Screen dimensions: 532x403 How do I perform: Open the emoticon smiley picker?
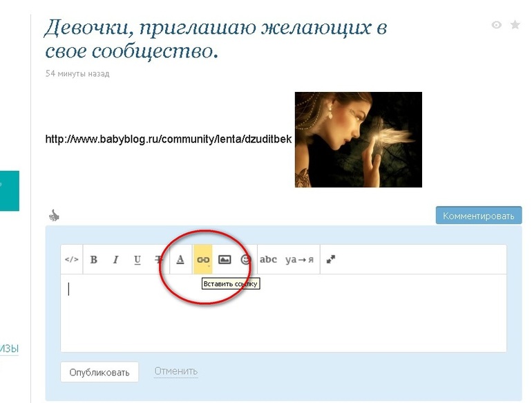click(245, 260)
